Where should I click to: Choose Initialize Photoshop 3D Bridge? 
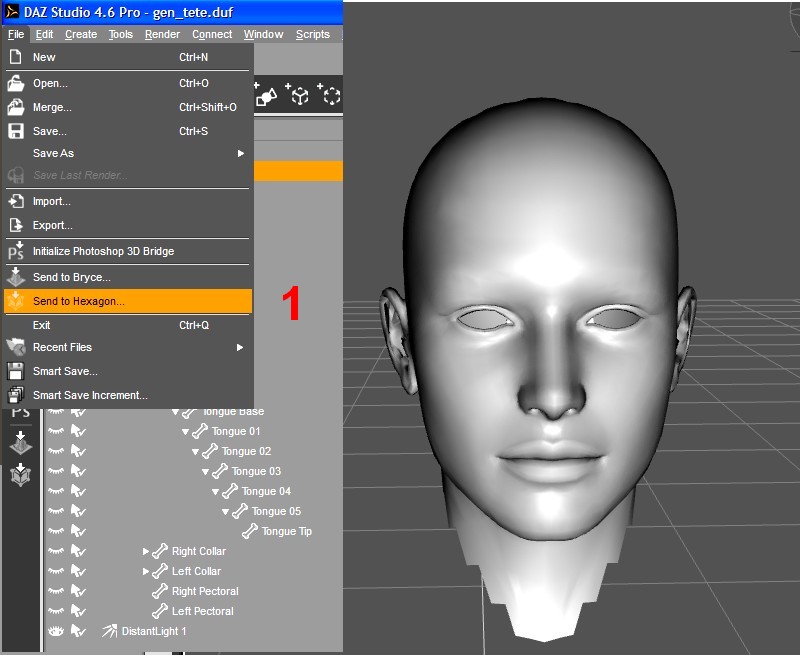click(128, 251)
